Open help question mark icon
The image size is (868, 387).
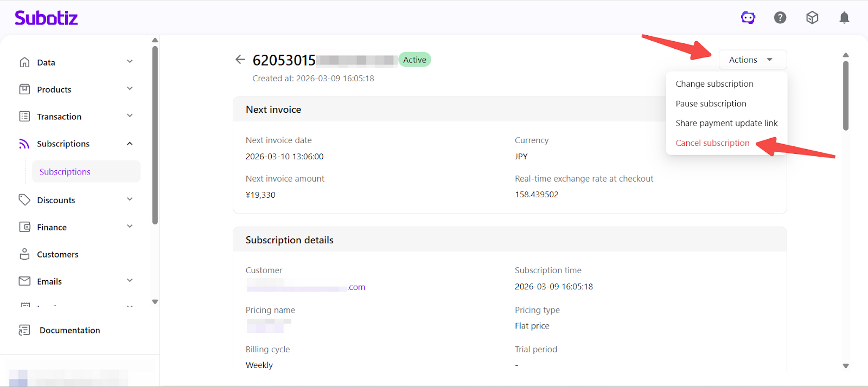coord(780,18)
